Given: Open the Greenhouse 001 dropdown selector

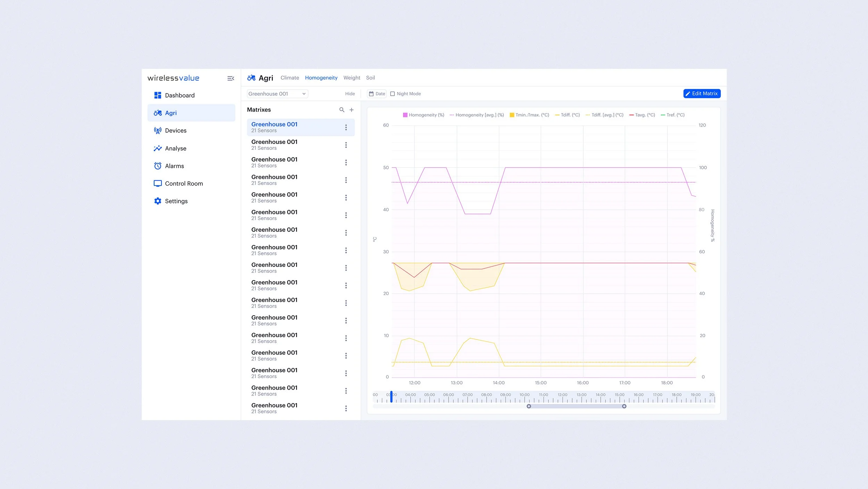Looking at the screenshot, I should [277, 94].
